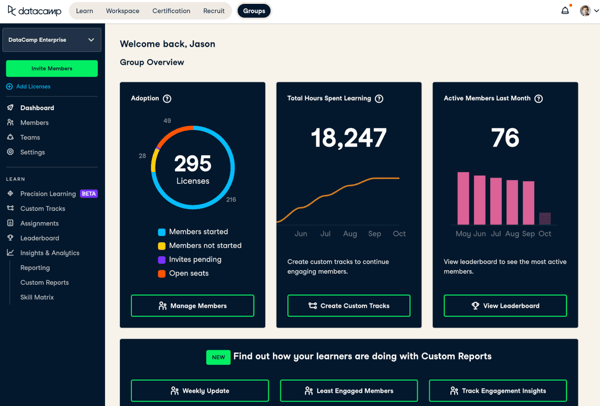
Task: Click the Custom Tracks icon in sidebar
Action: click(10, 208)
